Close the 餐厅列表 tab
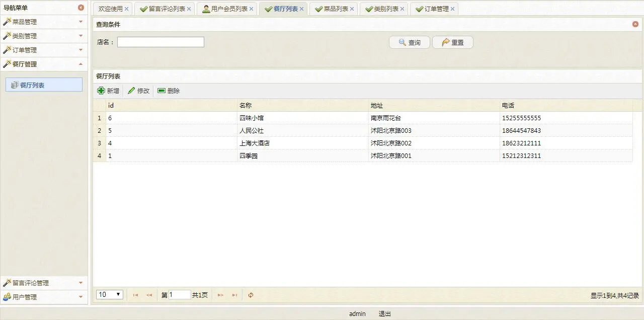The image size is (644, 320). pos(302,9)
